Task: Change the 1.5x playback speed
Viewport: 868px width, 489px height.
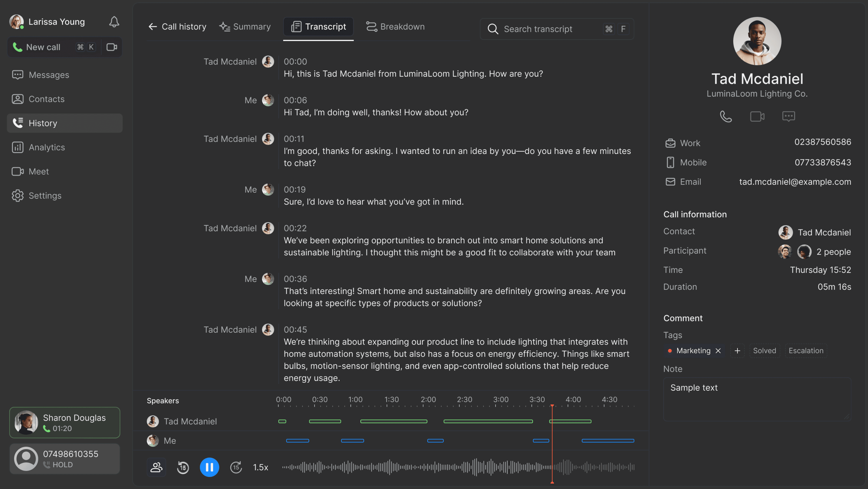Action: (260, 467)
